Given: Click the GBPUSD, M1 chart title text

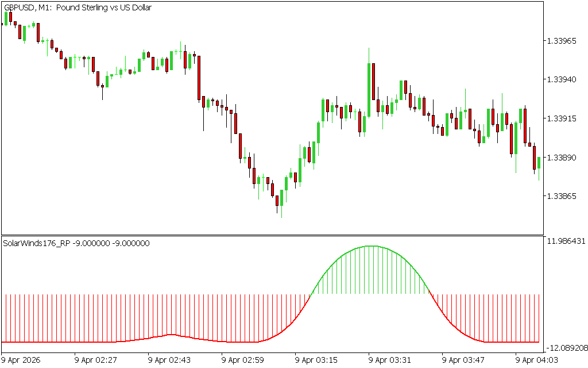Looking at the screenshot, I should click(78, 7).
